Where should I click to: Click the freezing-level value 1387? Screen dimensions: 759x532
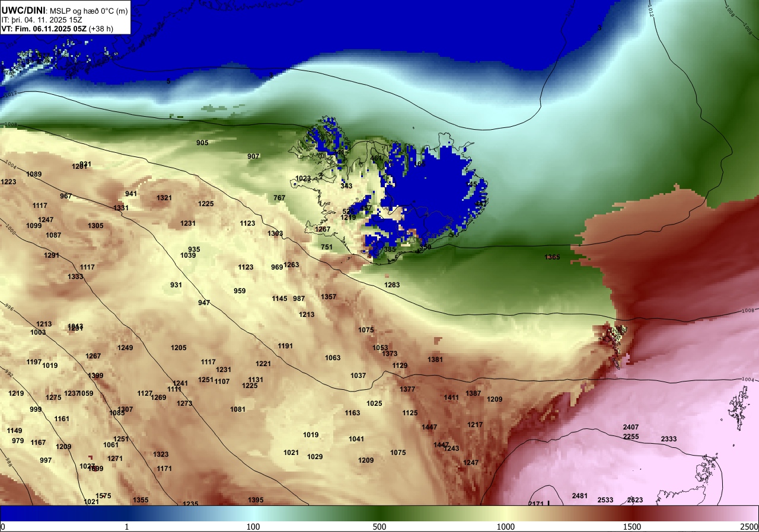click(473, 393)
